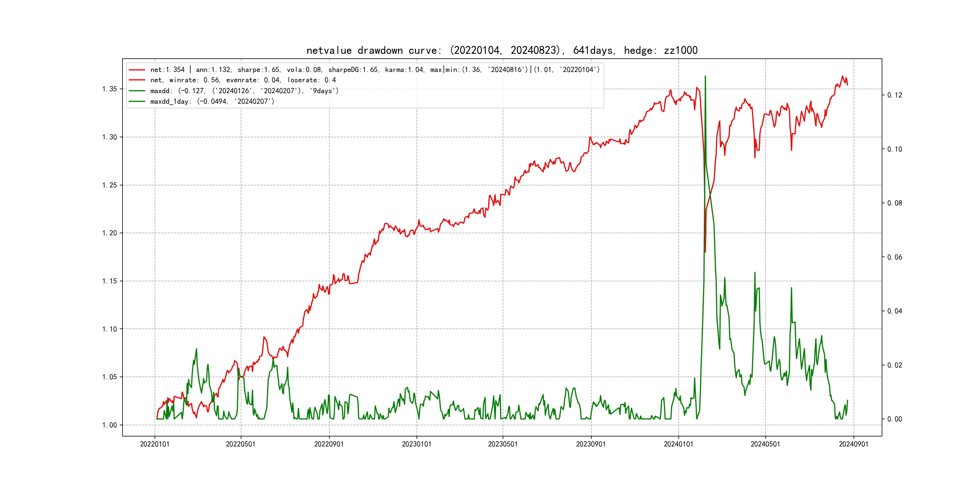This screenshot has width=980, height=490.
Task: Click the chart title mentioning hedge zz1000
Action: pyautogui.click(x=502, y=51)
